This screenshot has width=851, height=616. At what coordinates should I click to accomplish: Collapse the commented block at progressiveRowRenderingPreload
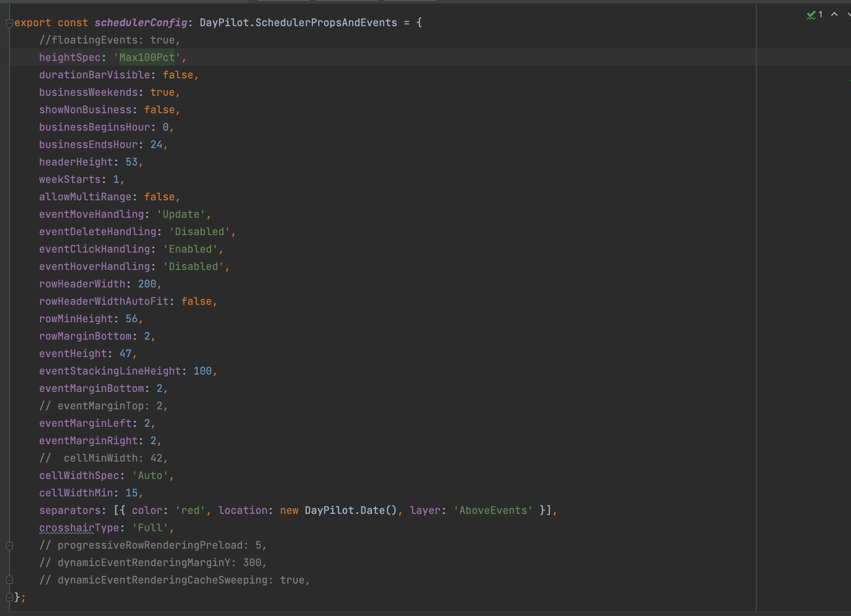point(10,546)
